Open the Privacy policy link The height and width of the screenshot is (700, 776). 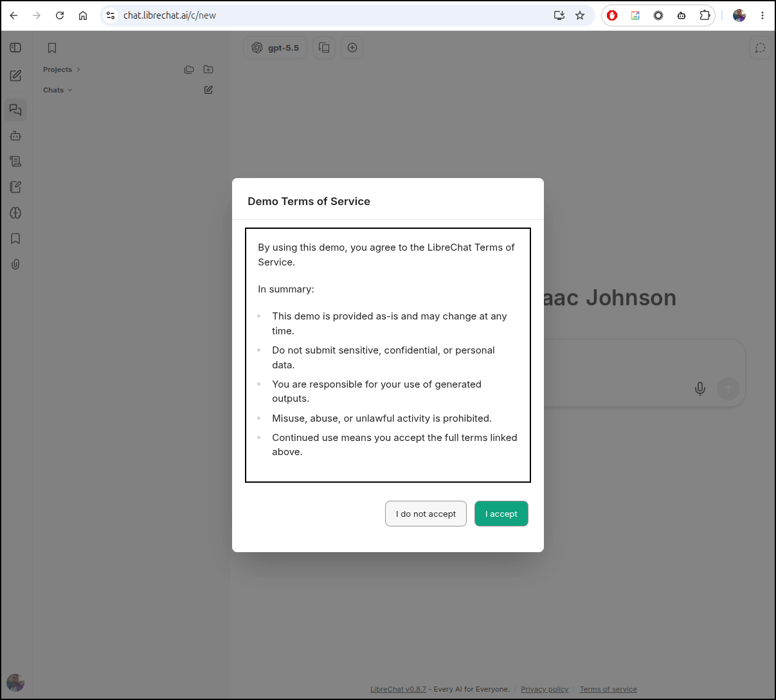point(545,689)
